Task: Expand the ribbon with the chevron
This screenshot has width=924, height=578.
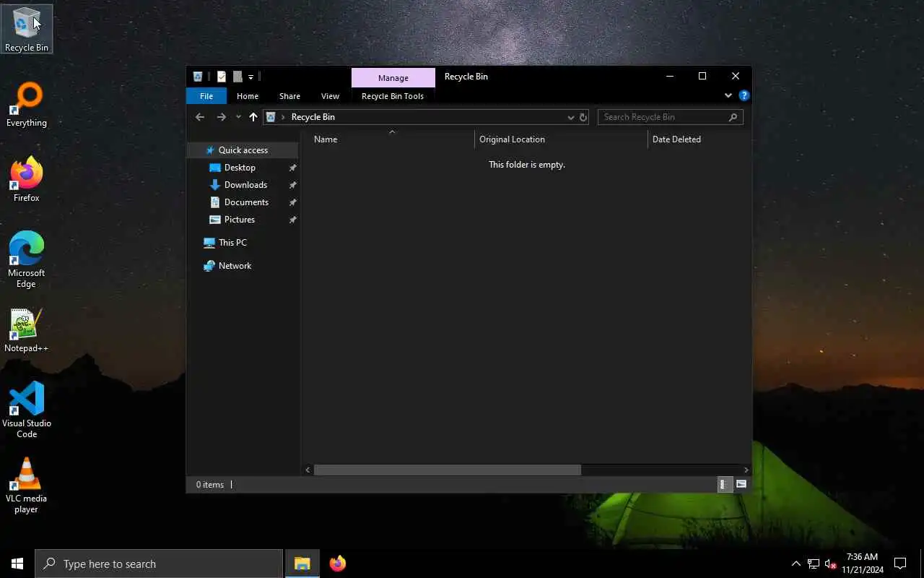Action: pyautogui.click(x=728, y=95)
